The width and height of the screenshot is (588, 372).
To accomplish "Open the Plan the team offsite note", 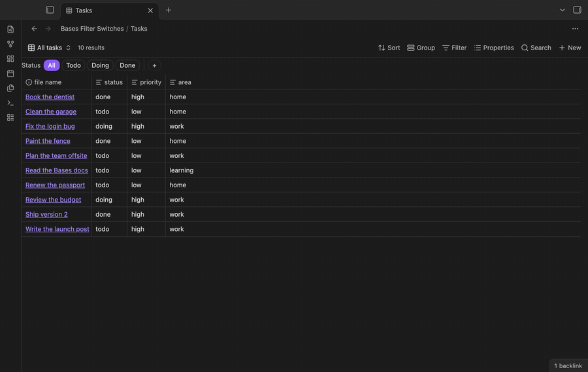I will click(x=56, y=155).
